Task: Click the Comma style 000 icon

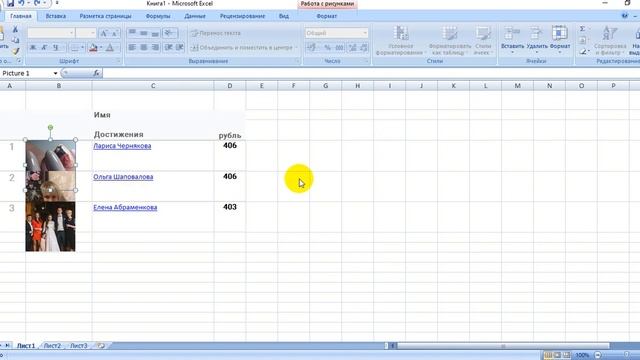Action: pos(339,48)
